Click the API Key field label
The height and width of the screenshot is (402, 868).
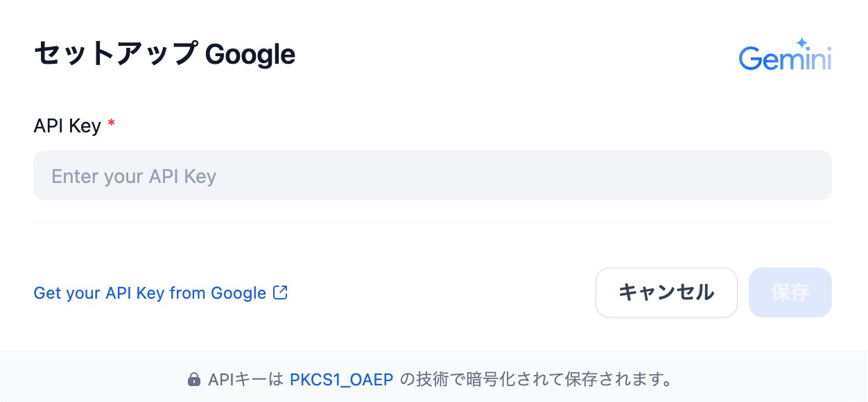pos(68,125)
